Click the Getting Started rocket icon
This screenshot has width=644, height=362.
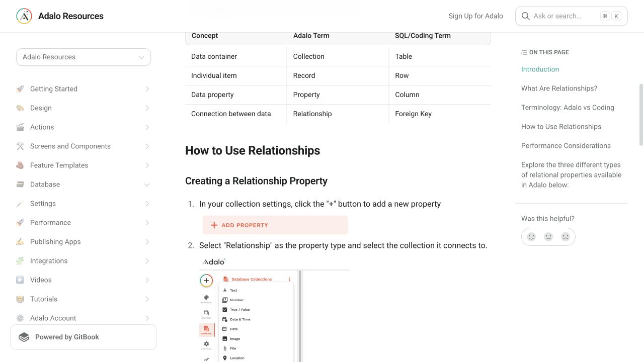pyautogui.click(x=20, y=89)
